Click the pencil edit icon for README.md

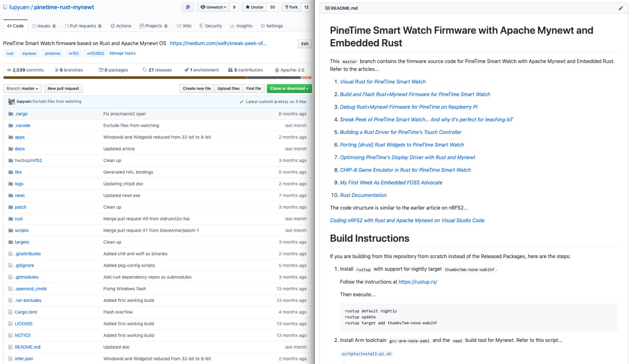coord(621,8)
